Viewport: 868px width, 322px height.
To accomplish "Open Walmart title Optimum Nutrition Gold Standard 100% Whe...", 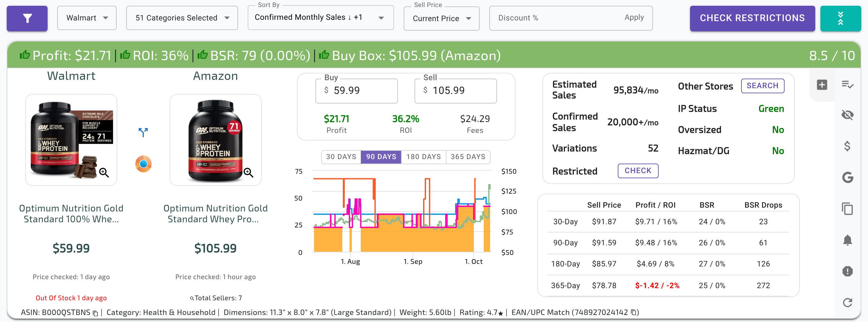I will pyautogui.click(x=71, y=213).
